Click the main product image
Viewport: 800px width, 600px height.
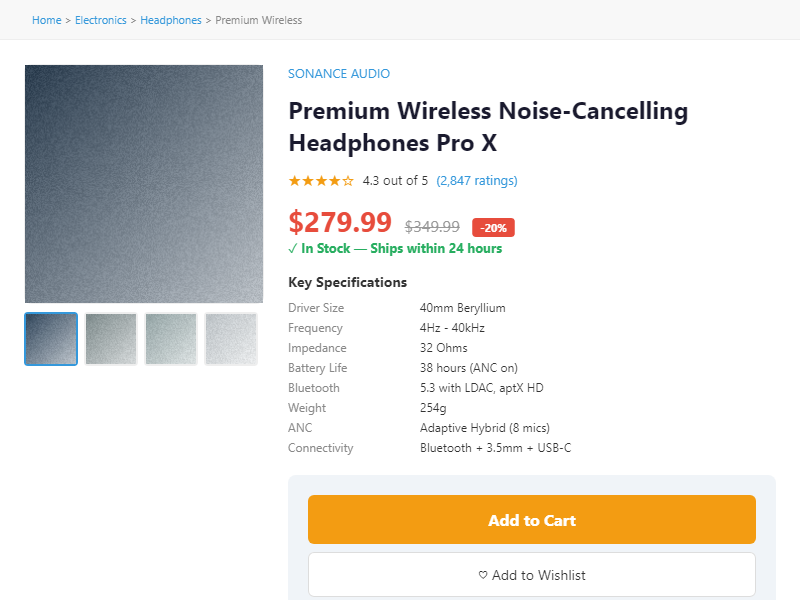tap(144, 184)
